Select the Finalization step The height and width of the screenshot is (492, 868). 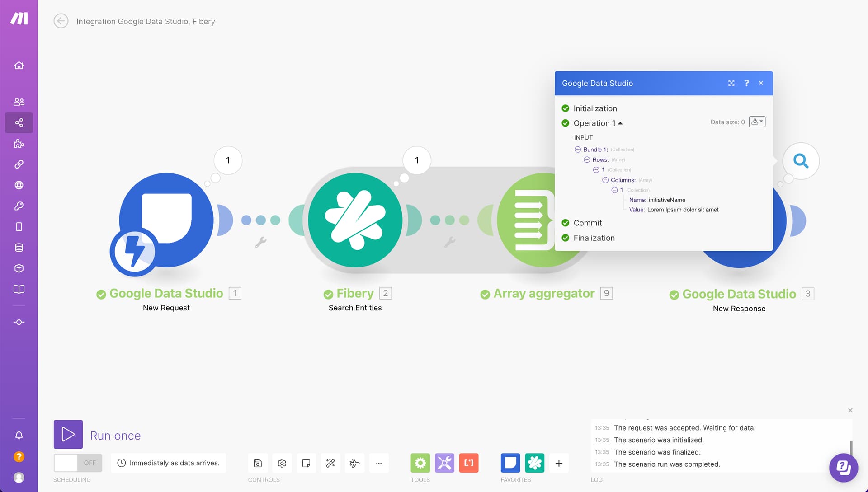(594, 238)
